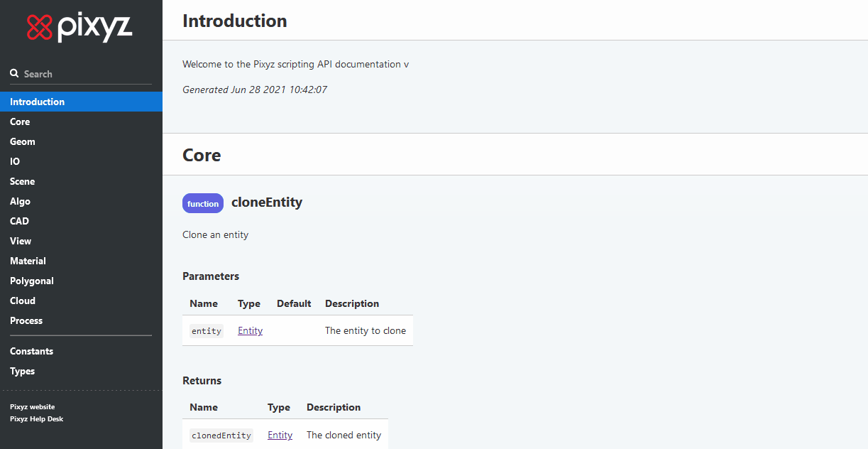Navigate to the Core section
The width and height of the screenshot is (868, 449).
pos(20,121)
